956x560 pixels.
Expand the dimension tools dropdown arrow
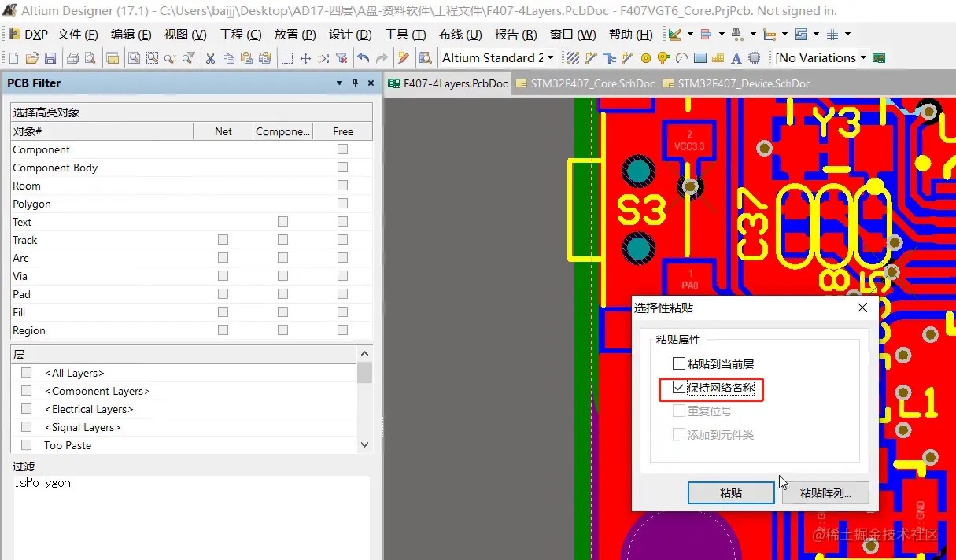tap(784, 35)
